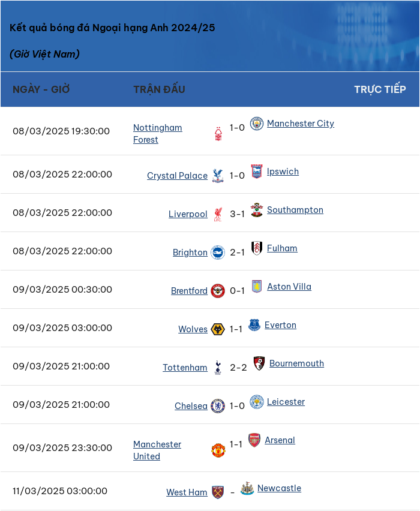Screen dimensions: 420x511
Task: Click the Aston Villa club crest
Action: tap(257, 287)
